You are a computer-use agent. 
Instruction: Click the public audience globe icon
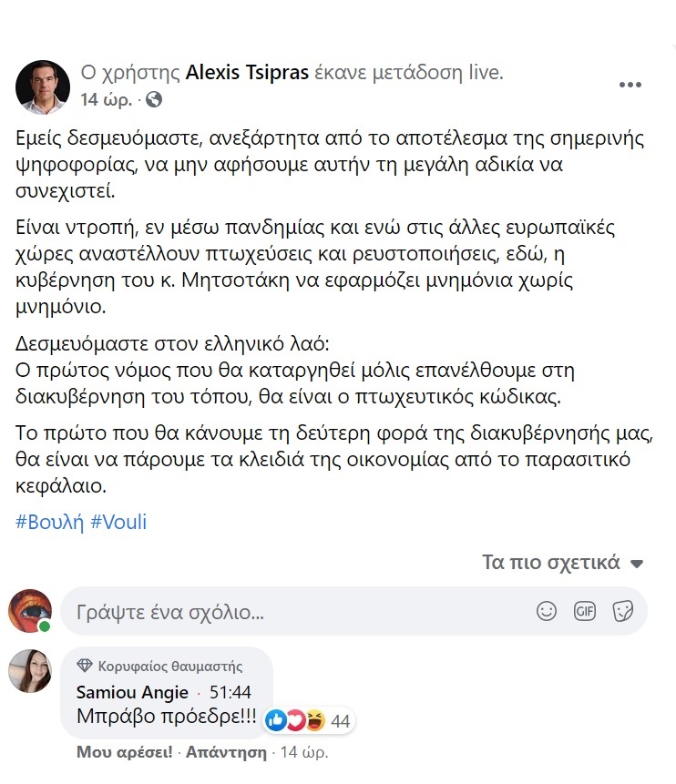(154, 98)
